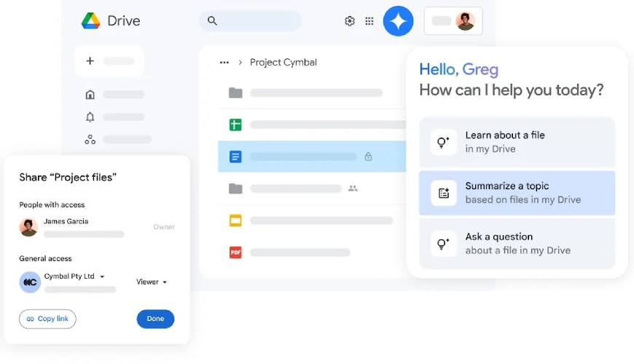Expand the breadcrumb ellipsis menu
The image size is (634, 364).
tap(224, 62)
